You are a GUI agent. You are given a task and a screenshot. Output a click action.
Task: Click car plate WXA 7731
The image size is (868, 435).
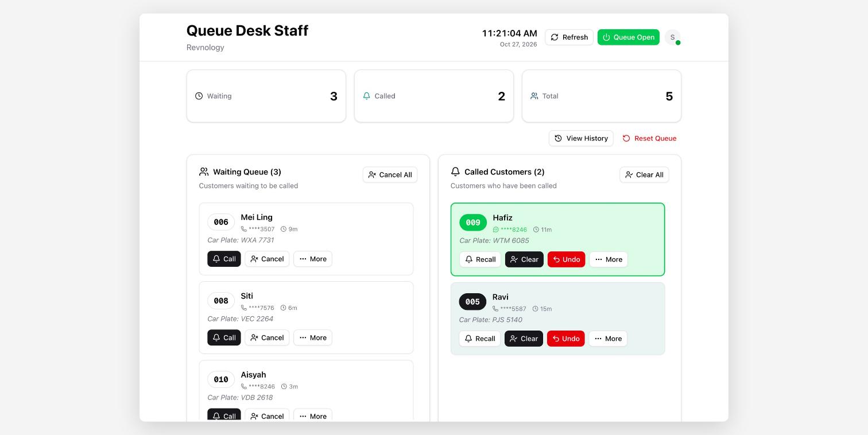coord(257,240)
